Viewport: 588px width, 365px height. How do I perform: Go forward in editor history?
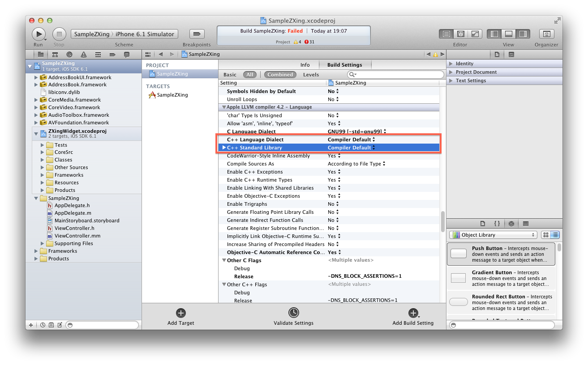pyautogui.click(x=172, y=54)
